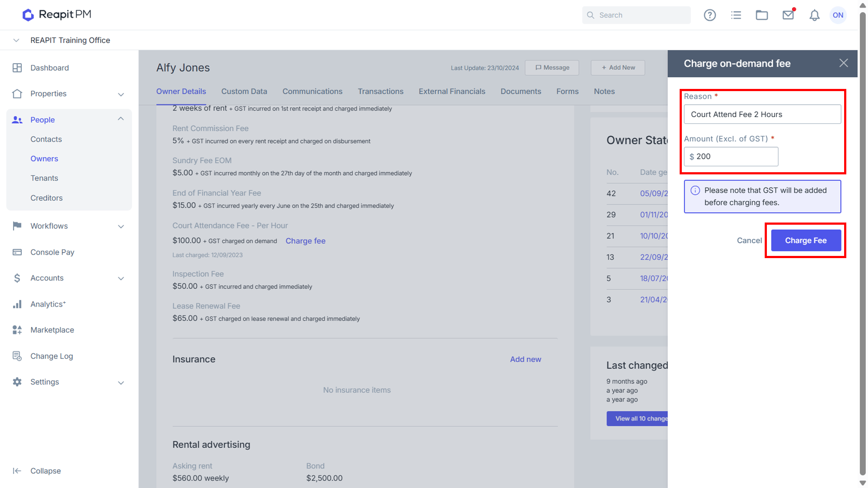The height and width of the screenshot is (488, 868).
Task: Cancel the on-demand fee form
Action: (749, 240)
